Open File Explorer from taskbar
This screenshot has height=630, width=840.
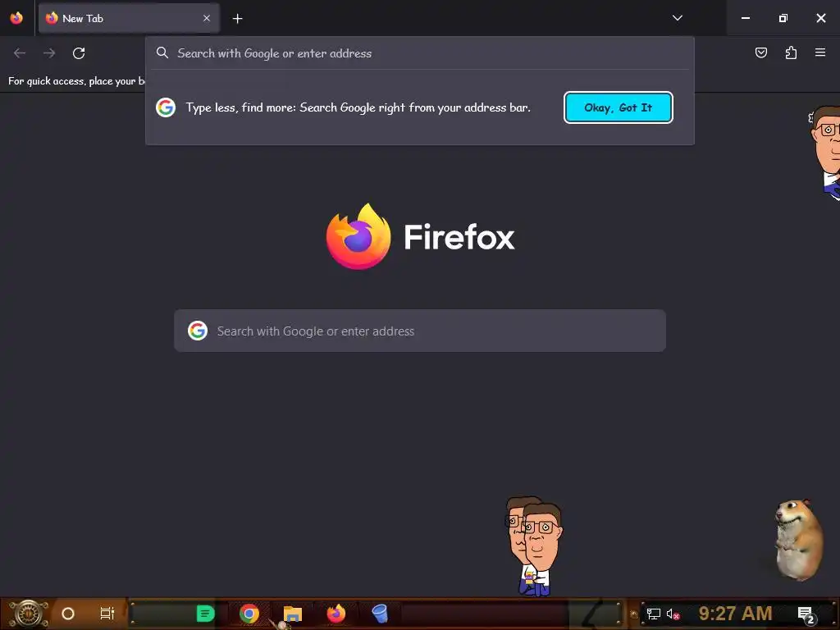[293, 614]
